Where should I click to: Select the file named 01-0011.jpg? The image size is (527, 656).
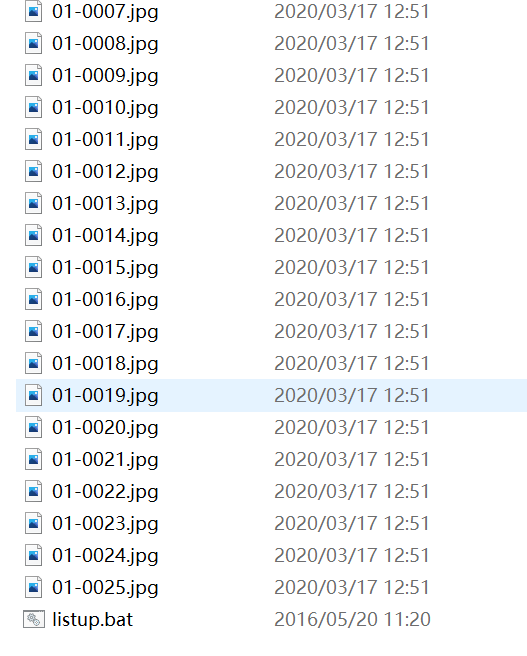[x=105, y=140]
